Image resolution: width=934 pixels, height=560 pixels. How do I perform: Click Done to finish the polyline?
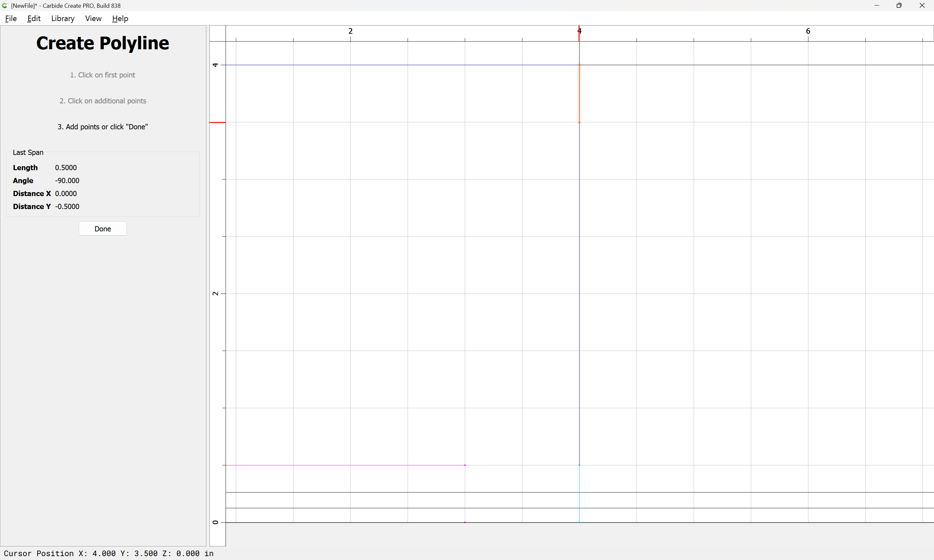pos(103,229)
